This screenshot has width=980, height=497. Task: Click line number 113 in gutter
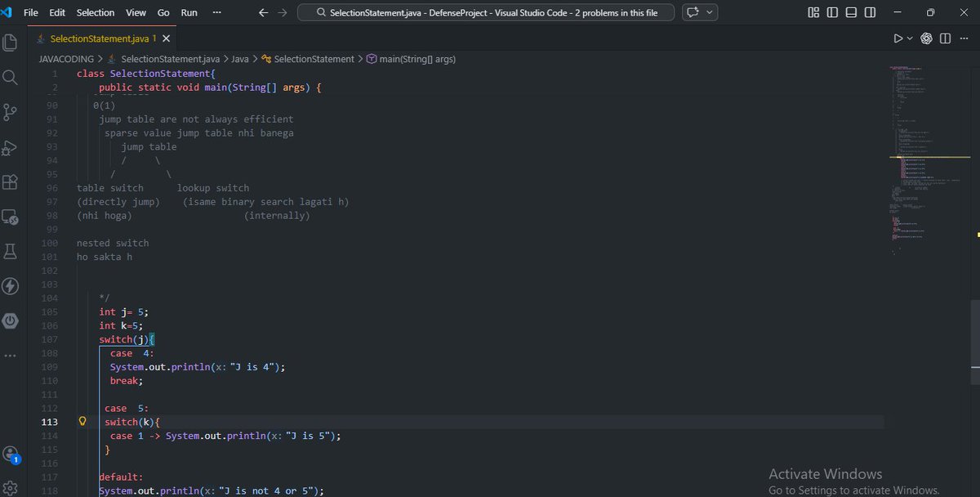pos(48,422)
